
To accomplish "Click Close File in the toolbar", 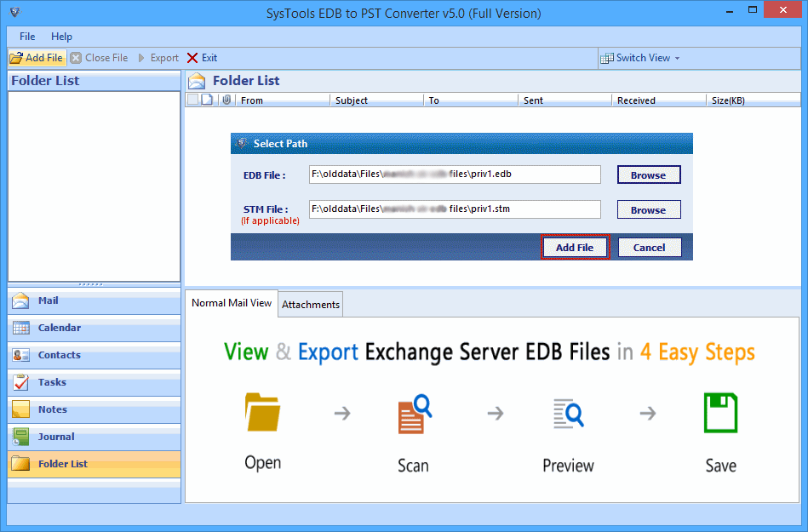I will click(x=99, y=58).
